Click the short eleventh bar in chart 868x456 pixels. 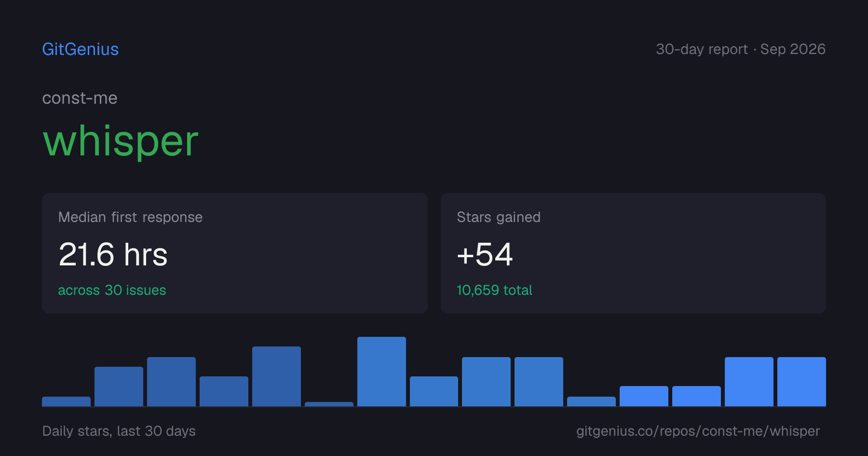591,401
